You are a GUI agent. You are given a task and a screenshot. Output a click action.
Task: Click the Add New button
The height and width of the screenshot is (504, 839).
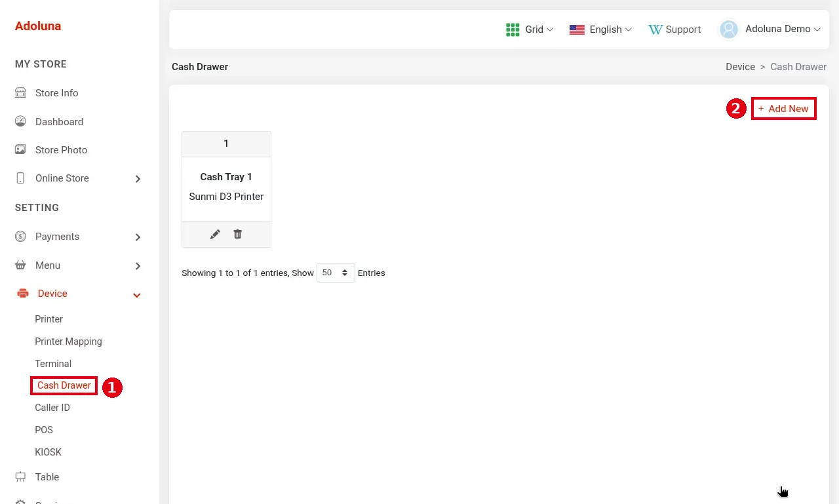[x=783, y=109]
